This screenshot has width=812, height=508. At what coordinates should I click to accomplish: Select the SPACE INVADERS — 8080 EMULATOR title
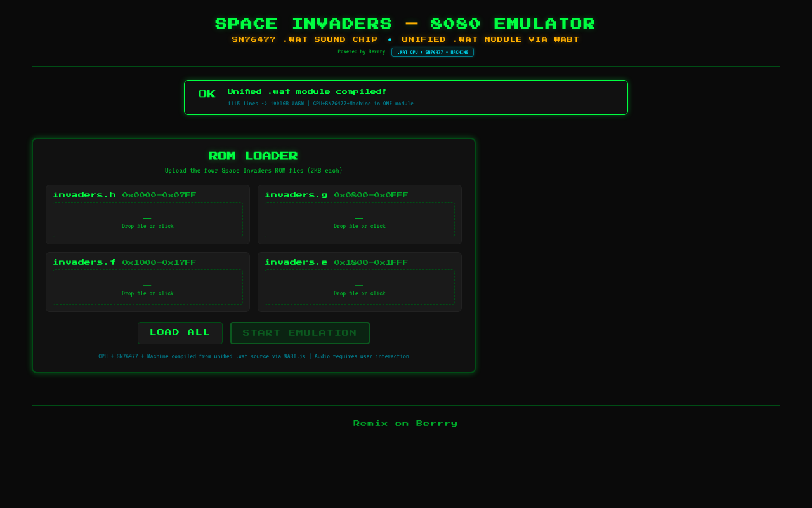(x=405, y=23)
